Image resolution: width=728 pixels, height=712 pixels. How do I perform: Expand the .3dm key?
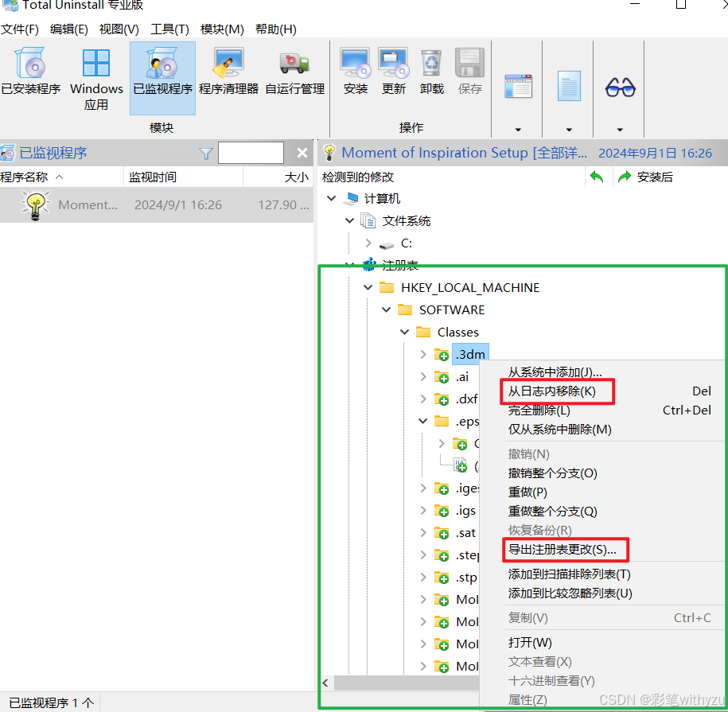point(423,354)
